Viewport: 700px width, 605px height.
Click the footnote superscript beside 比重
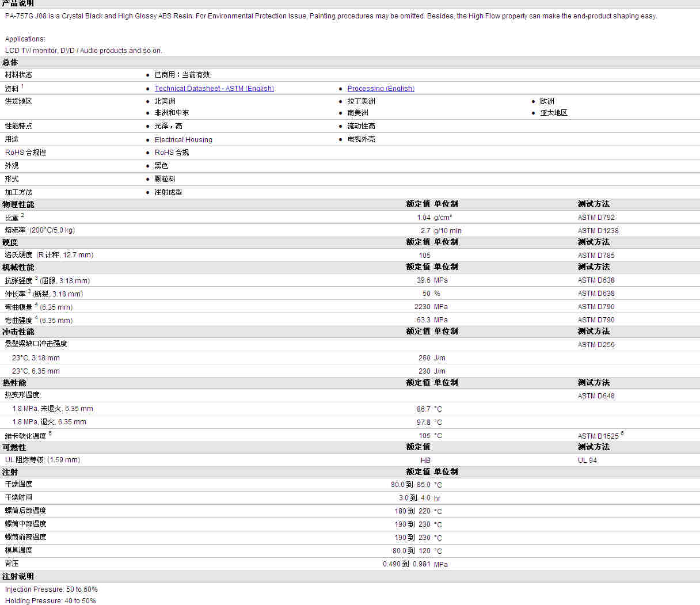coord(22,215)
